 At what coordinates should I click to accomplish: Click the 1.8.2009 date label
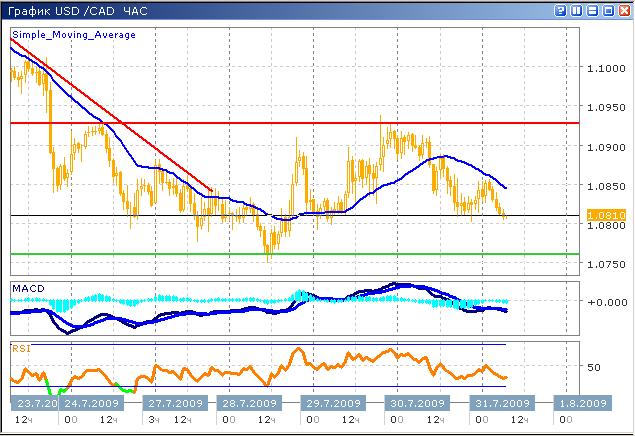point(581,403)
